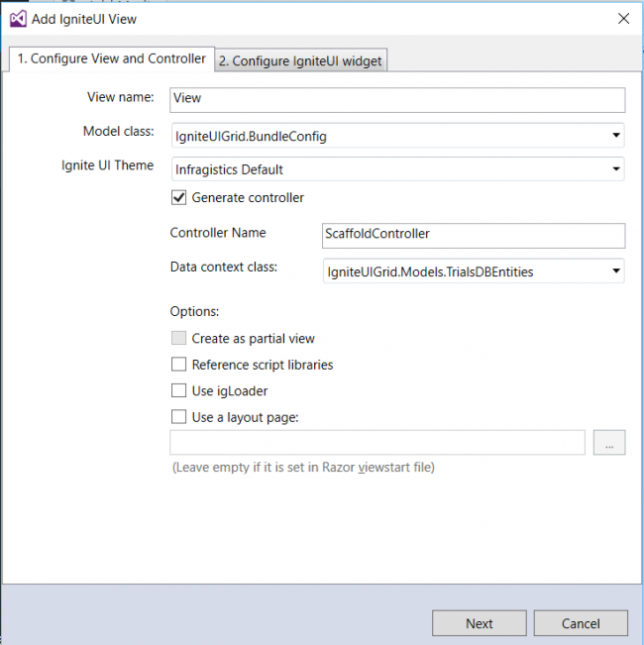Click the Cancel button
644x645 pixels.
581,623
